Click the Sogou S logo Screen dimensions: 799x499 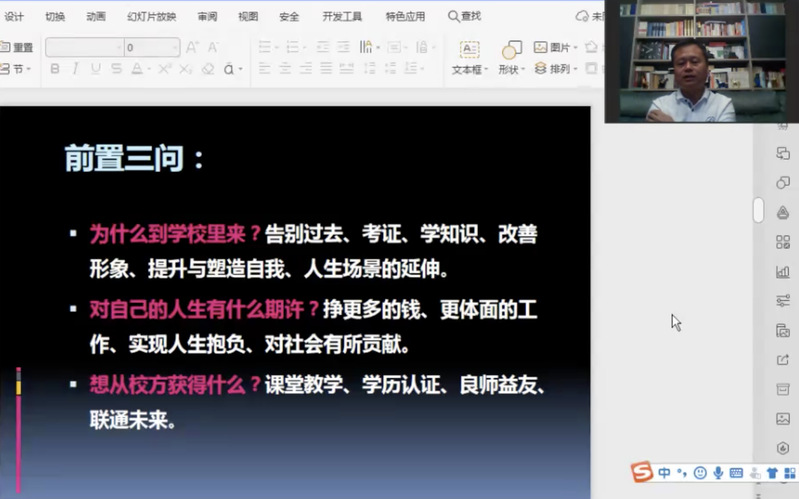pyautogui.click(x=642, y=471)
